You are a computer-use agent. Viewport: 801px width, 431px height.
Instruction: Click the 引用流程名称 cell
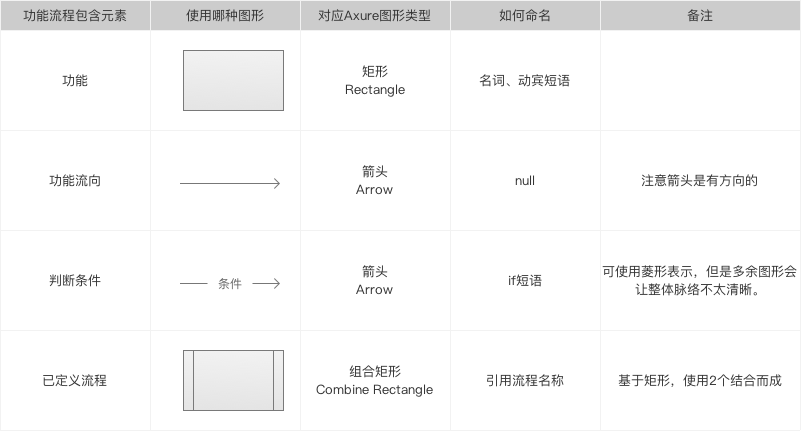(x=525, y=380)
